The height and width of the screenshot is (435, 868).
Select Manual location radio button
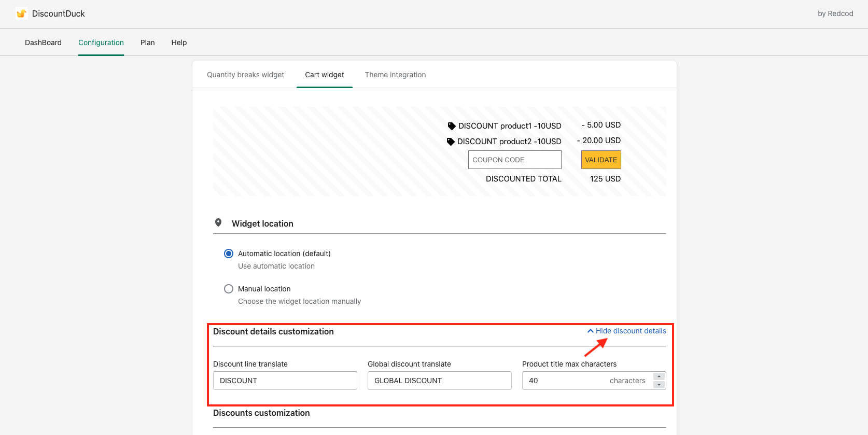(x=229, y=289)
